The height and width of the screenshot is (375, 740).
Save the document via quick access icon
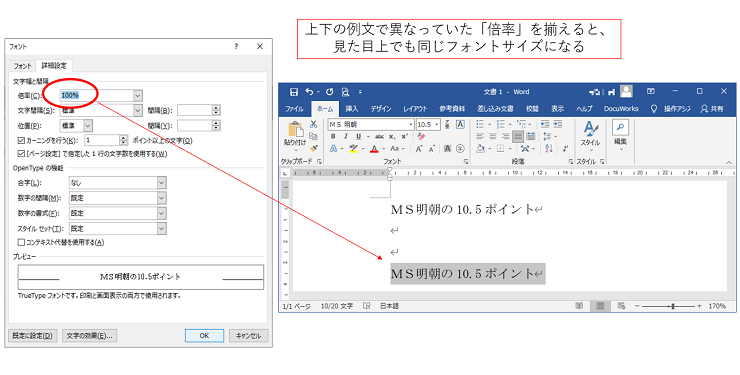tap(294, 92)
